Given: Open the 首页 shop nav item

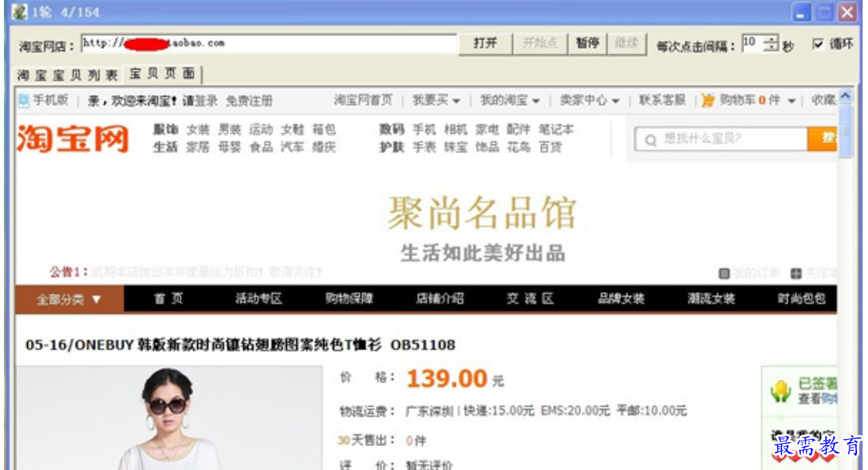Looking at the screenshot, I should 169,299.
